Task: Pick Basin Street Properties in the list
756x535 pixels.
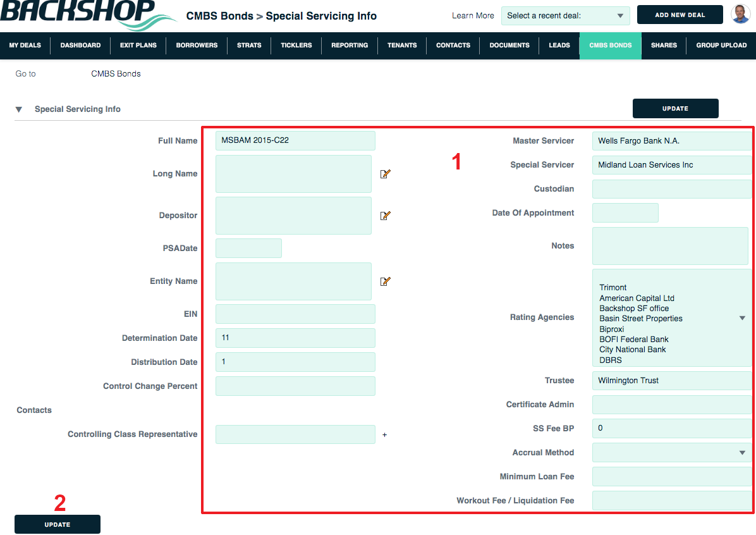Action: pos(641,318)
